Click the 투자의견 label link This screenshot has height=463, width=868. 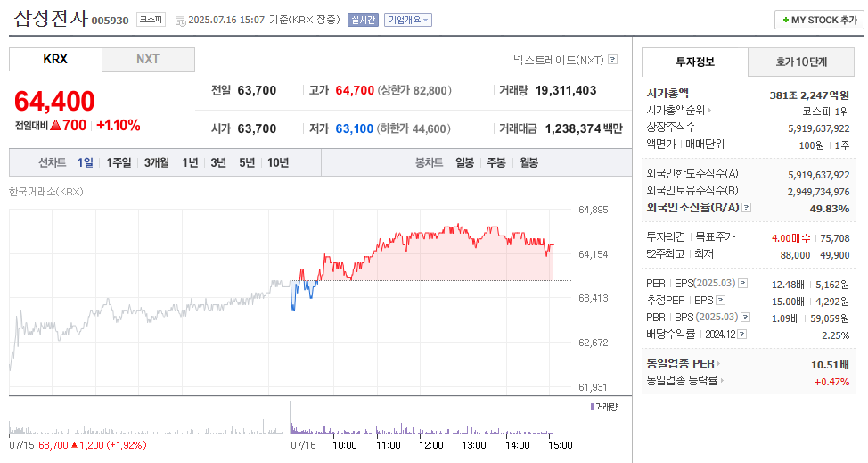[x=666, y=237]
